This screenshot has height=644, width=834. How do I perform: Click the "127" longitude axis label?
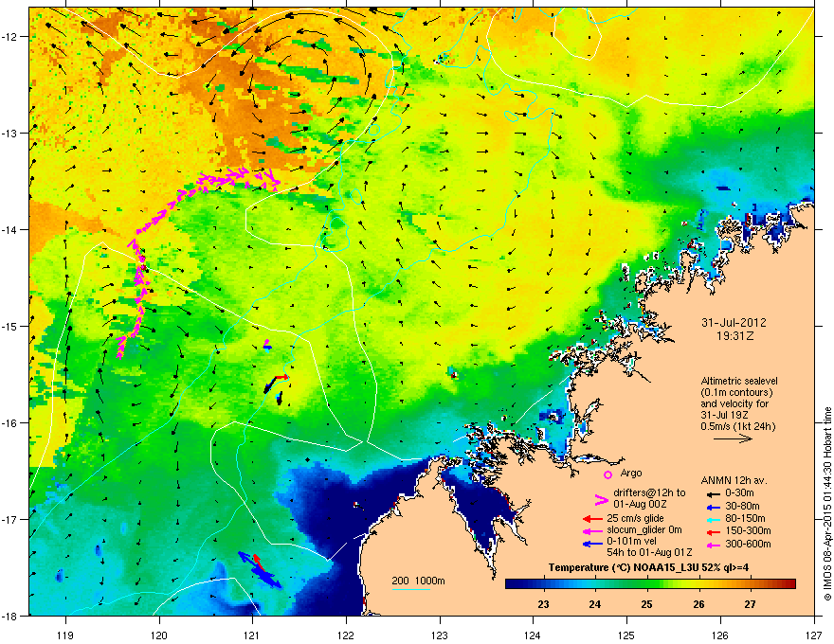coord(814,635)
